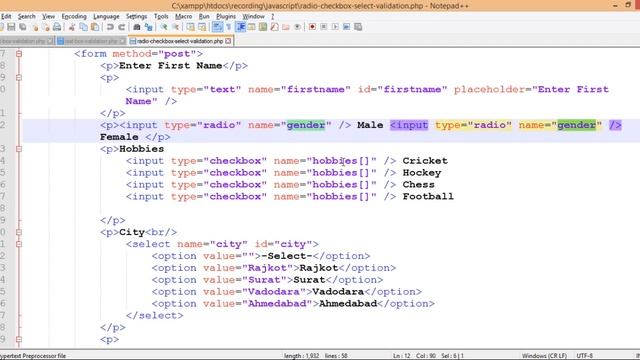640x360 pixels.
Task: Click the Synchronize Vertical Scrolling icon
Action: coord(190,27)
